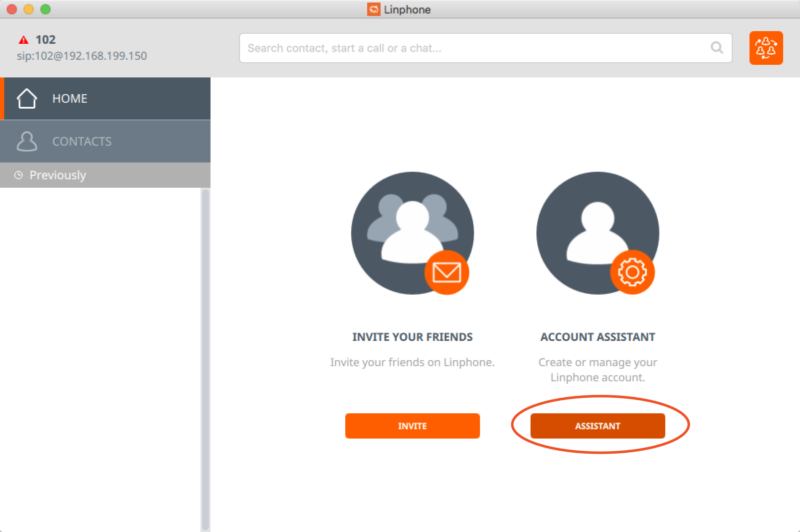Click account name 102
The width and height of the screenshot is (800, 532).
point(45,40)
